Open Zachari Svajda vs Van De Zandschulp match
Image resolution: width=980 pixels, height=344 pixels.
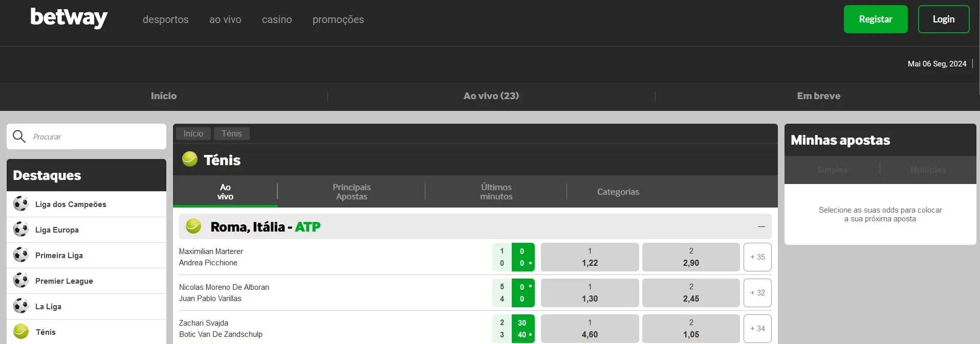click(221, 329)
